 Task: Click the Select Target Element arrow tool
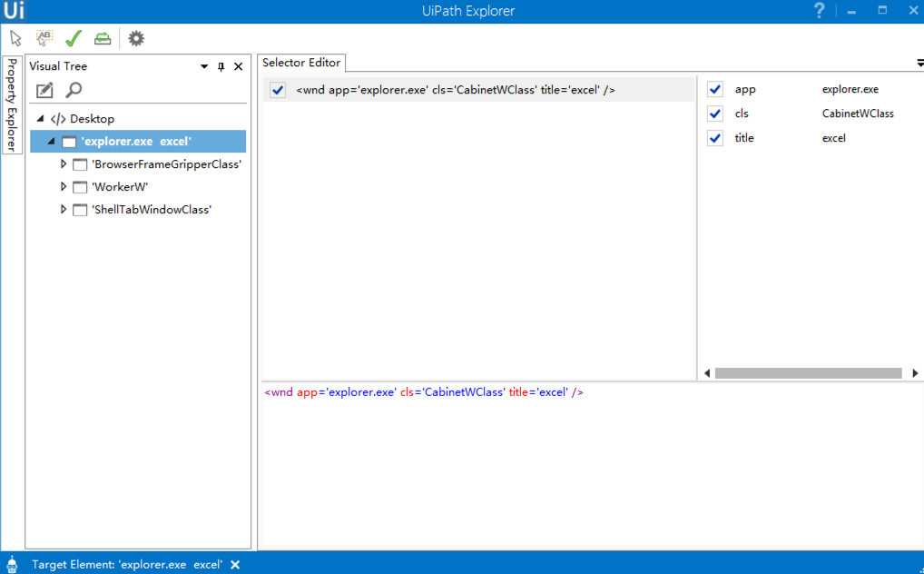click(15, 38)
